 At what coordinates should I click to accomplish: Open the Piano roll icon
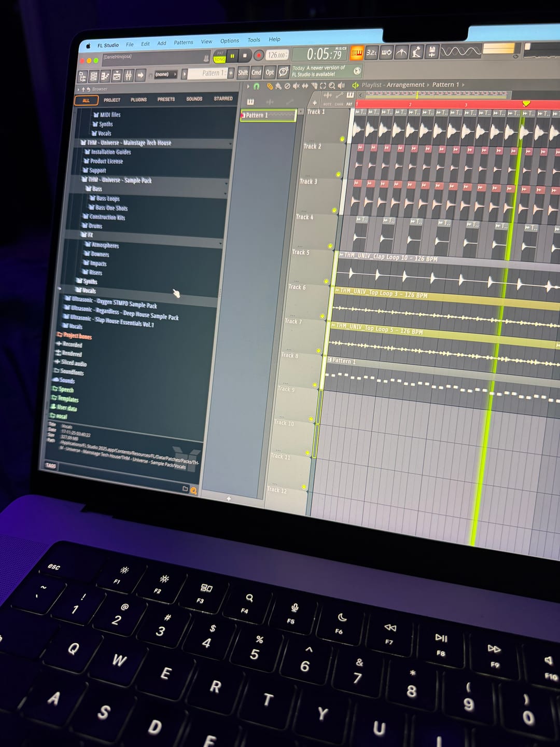(x=105, y=76)
